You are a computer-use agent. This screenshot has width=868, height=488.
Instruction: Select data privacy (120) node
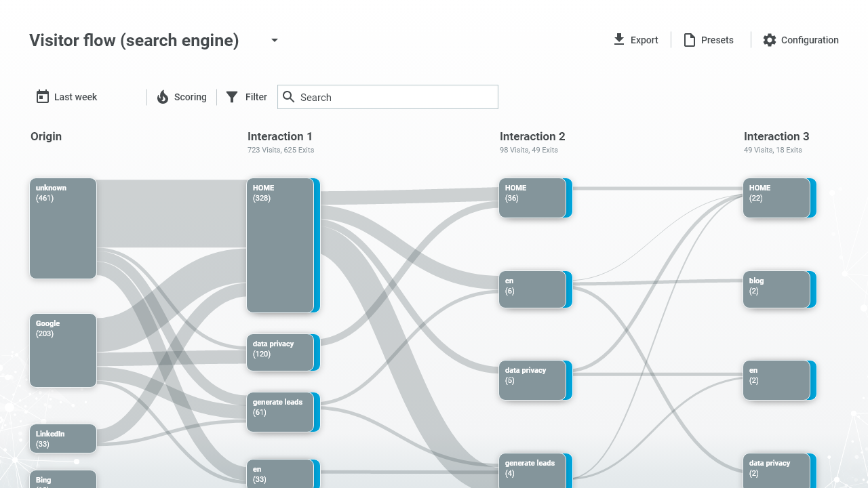click(x=280, y=352)
